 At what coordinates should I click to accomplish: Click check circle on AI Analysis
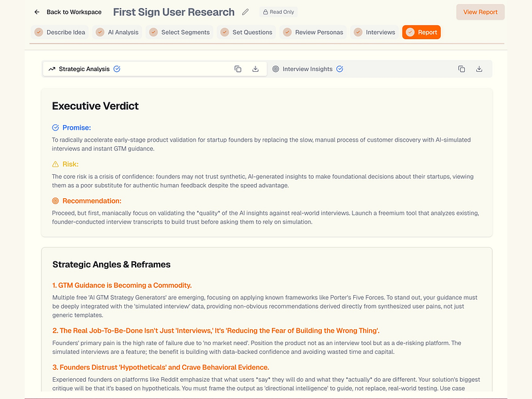tap(100, 32)
